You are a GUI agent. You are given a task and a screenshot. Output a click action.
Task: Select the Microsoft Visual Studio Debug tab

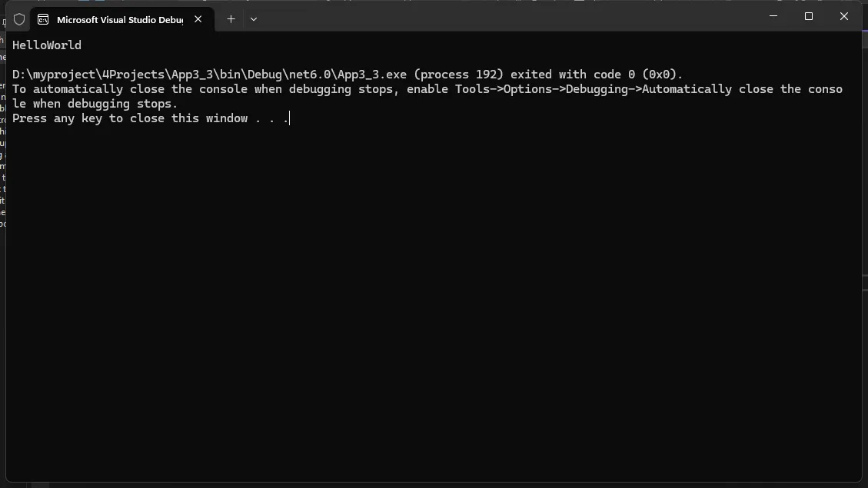point(121,19)
